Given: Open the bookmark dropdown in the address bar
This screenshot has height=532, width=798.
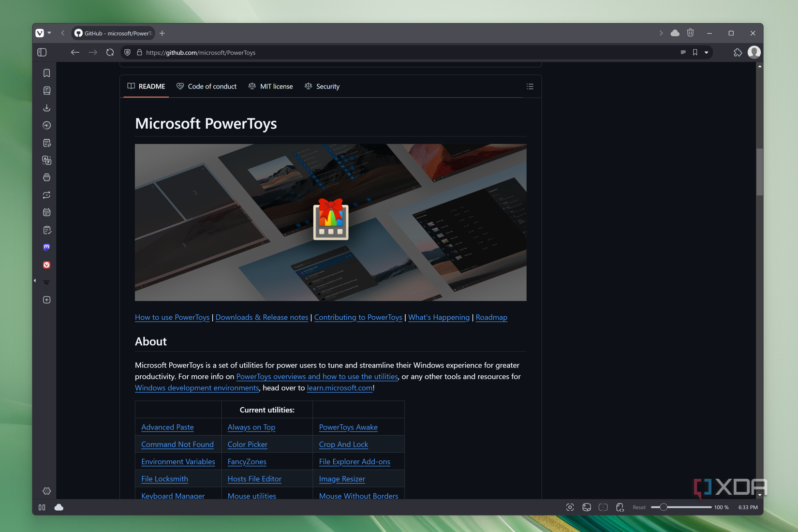Looking at the screenshot, I should pos(706,52).
